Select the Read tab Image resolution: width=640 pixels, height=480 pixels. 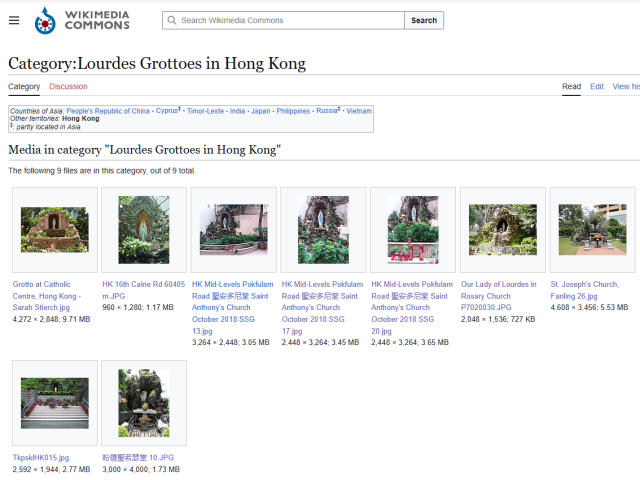(571, 87)
